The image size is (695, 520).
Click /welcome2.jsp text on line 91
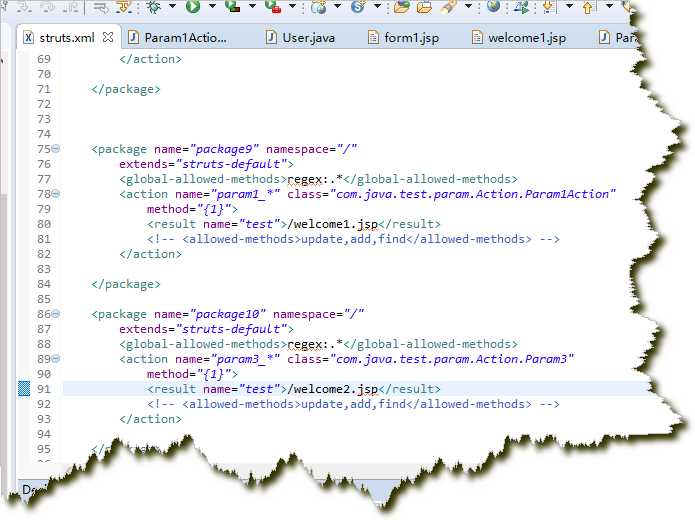click(x=333, y=389)
